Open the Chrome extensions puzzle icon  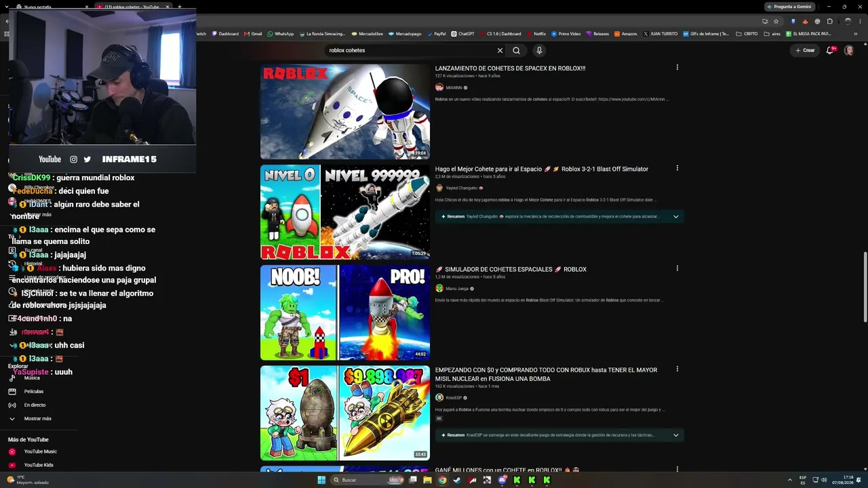point(829,21)
